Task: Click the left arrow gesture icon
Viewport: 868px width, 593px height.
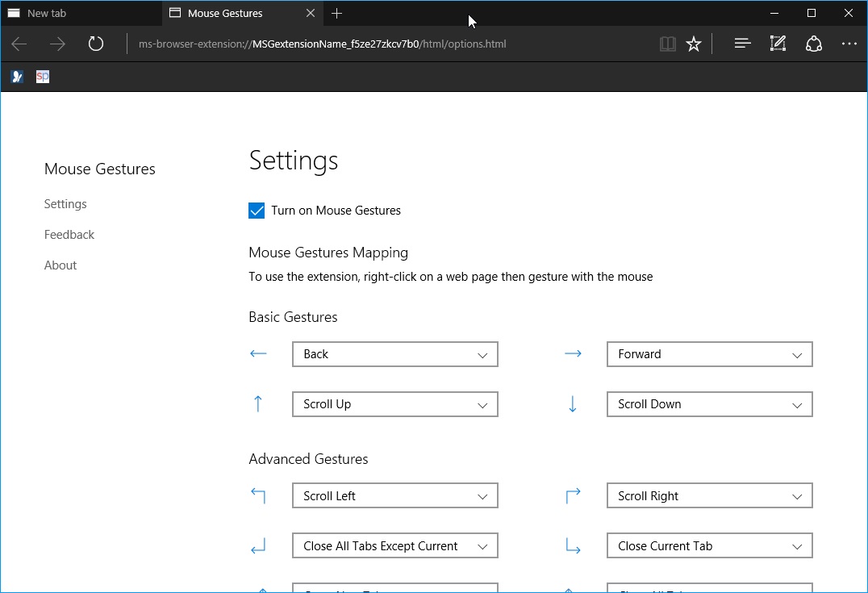Action: click(x=258, y=353)
